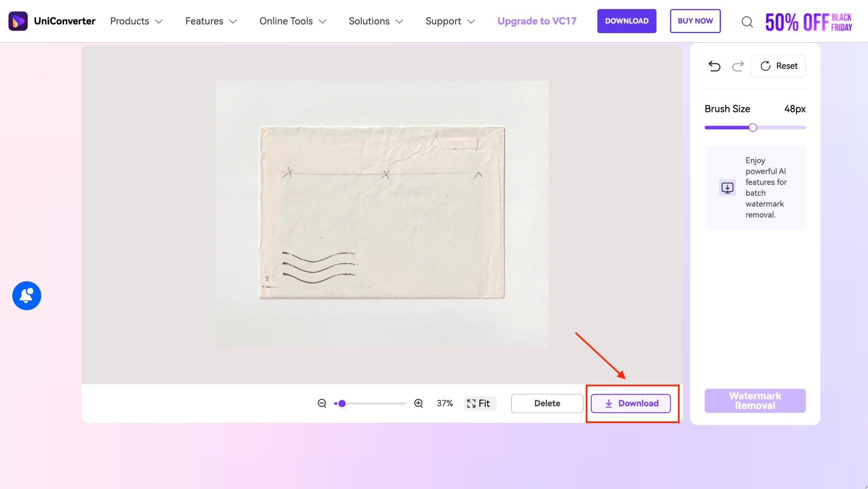This screenshot has height=489, width=868.
Task: Expand the Features dropdown menu
Action: [x=211, y=21]
